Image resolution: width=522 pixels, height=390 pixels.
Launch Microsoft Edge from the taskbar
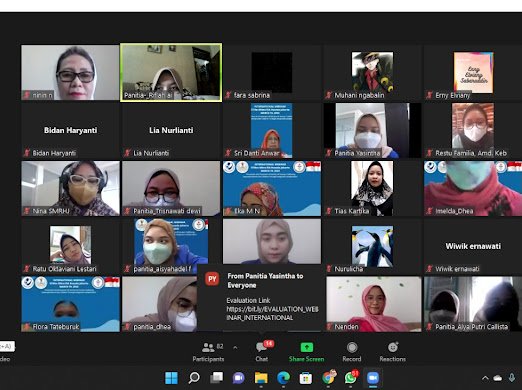[283, 378]
